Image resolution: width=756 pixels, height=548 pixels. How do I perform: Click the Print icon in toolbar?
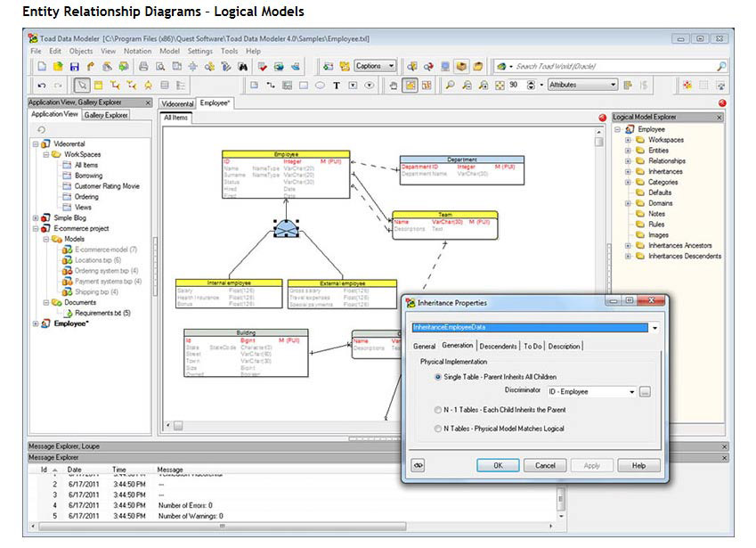pyautogui.click(x=143, y=67)
